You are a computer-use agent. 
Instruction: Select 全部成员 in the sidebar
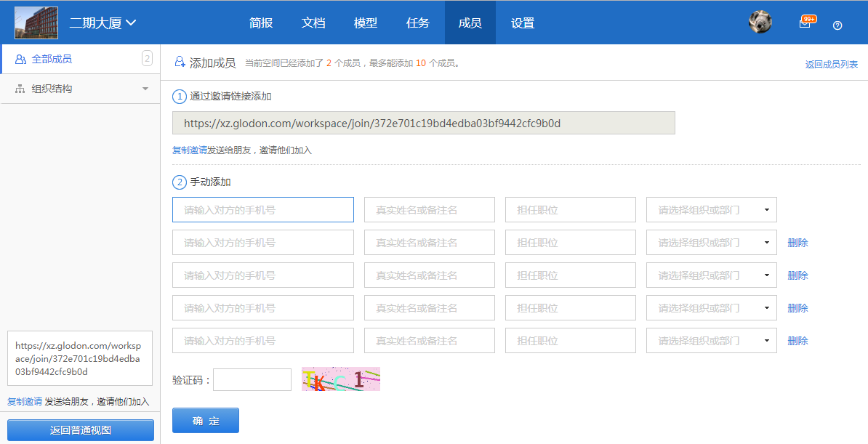pyautogui.click(x=52, y=59)
